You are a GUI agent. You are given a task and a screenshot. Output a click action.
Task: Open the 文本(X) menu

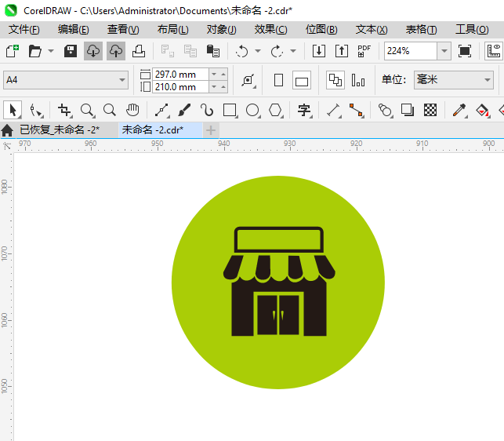tap(372, 30)
